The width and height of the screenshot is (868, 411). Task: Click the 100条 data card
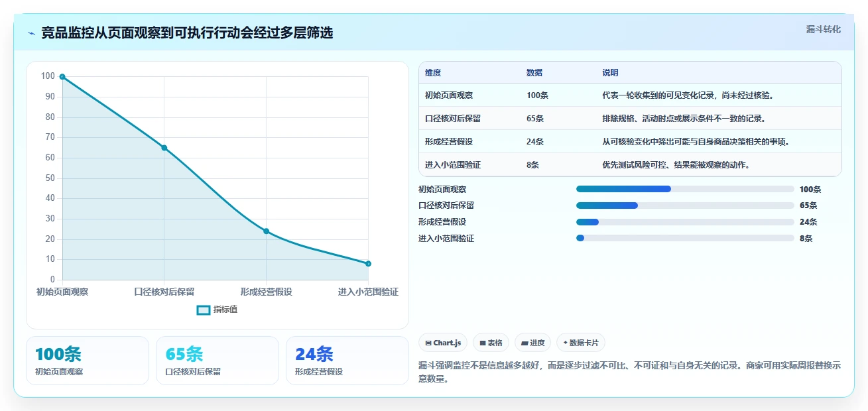pos(88,361)
